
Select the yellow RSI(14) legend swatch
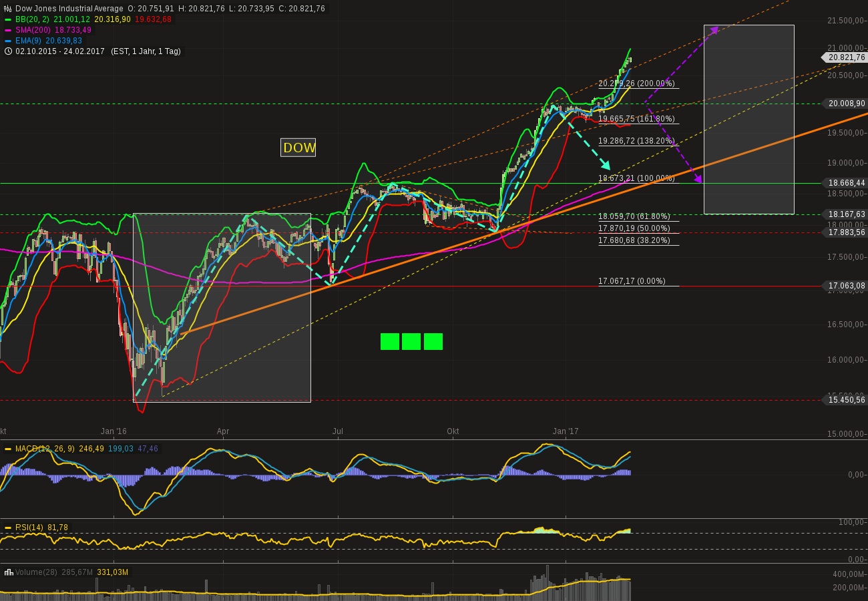pyautogui.click(x=8, y=528)
